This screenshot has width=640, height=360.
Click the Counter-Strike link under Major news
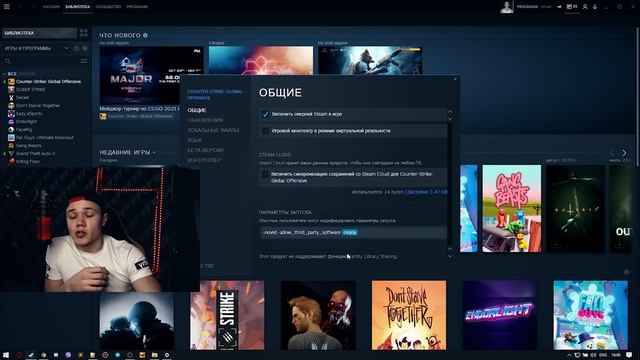click(140, 116)
